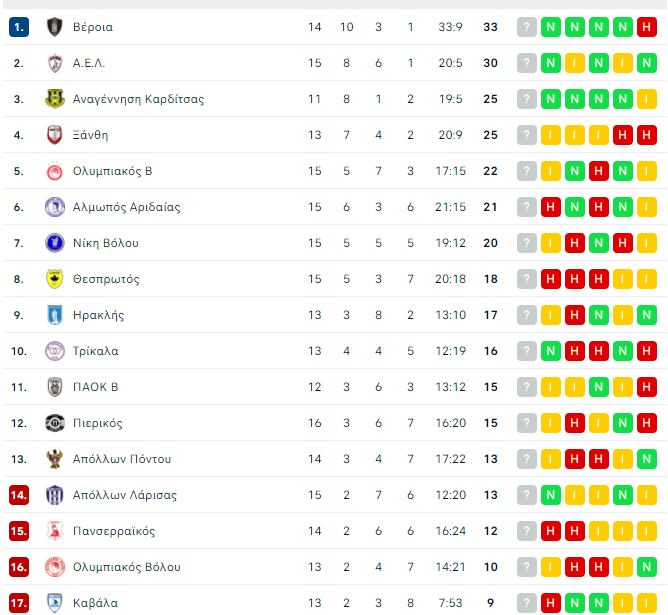Click the blue rank 1 position badge
This screenshot has width=668, height=615.
pyautogui.click(x=19, y=27)
